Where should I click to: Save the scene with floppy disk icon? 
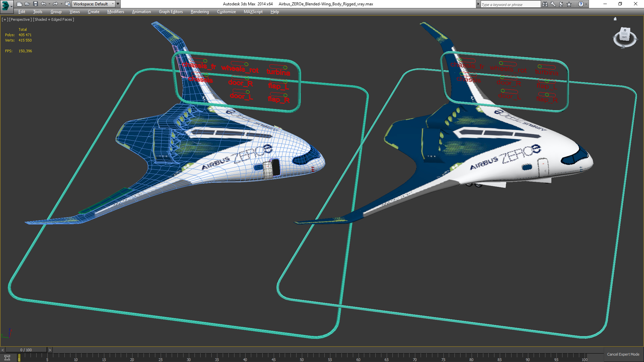35,4
